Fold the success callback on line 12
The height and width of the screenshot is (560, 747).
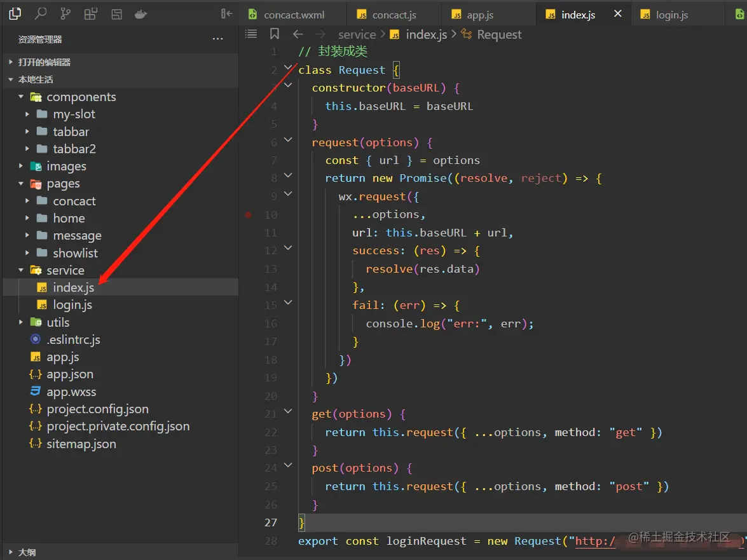[288, 248]
